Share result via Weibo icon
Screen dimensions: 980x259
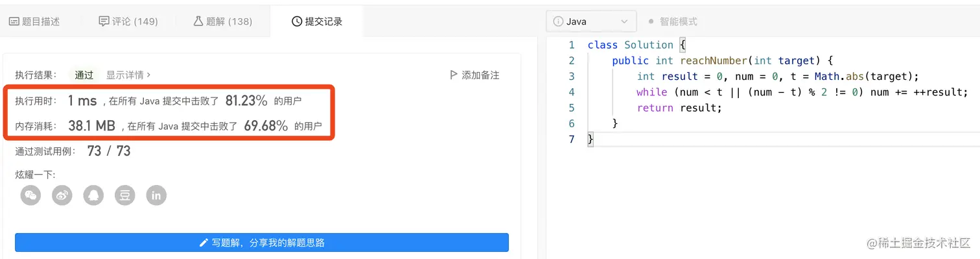pos(62,195)
